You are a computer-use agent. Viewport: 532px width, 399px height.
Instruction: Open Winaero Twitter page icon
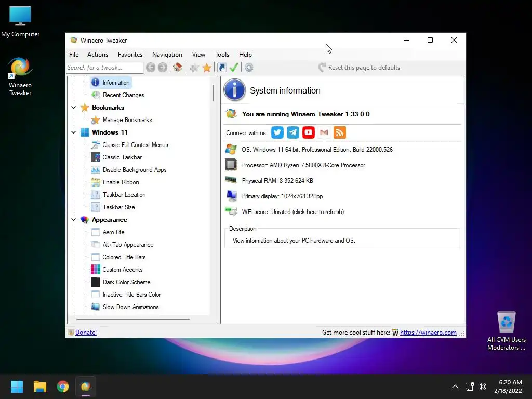tap(277, 132)
